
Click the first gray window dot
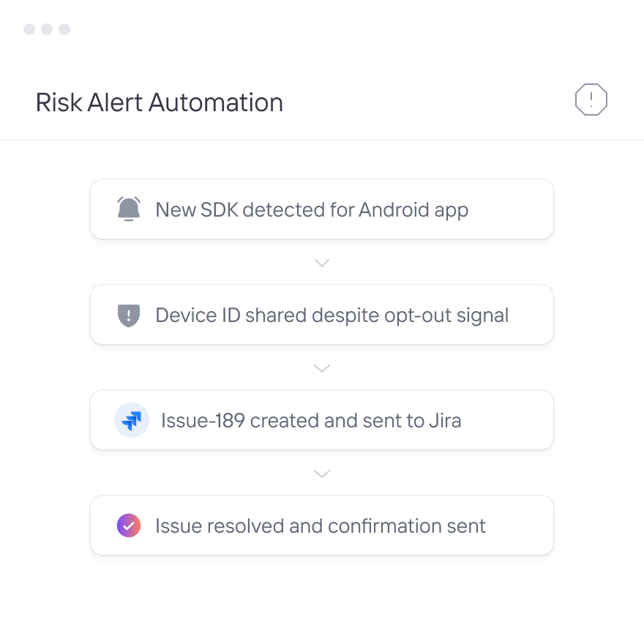click(29, 29)
